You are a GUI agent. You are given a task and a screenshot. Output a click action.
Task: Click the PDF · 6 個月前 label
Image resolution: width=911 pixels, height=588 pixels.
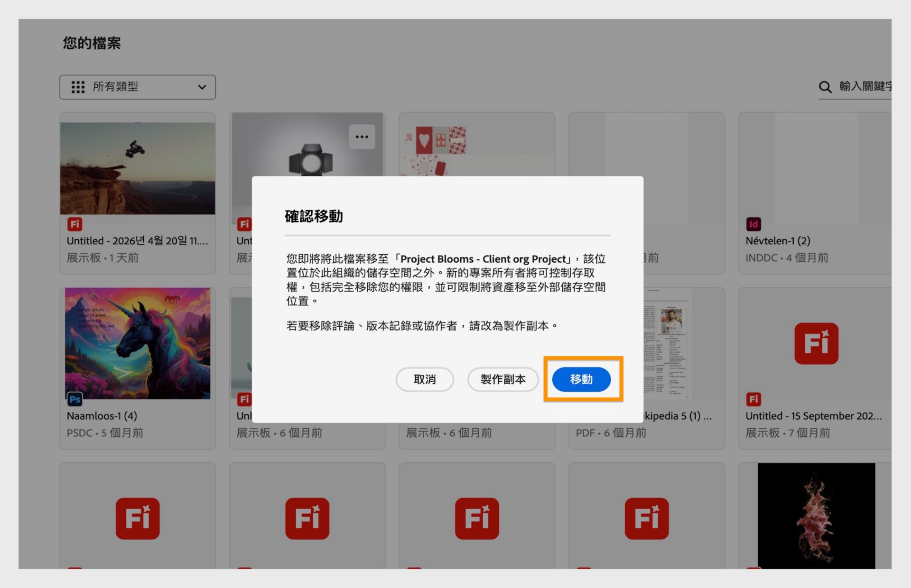click(x=611, y=432)
